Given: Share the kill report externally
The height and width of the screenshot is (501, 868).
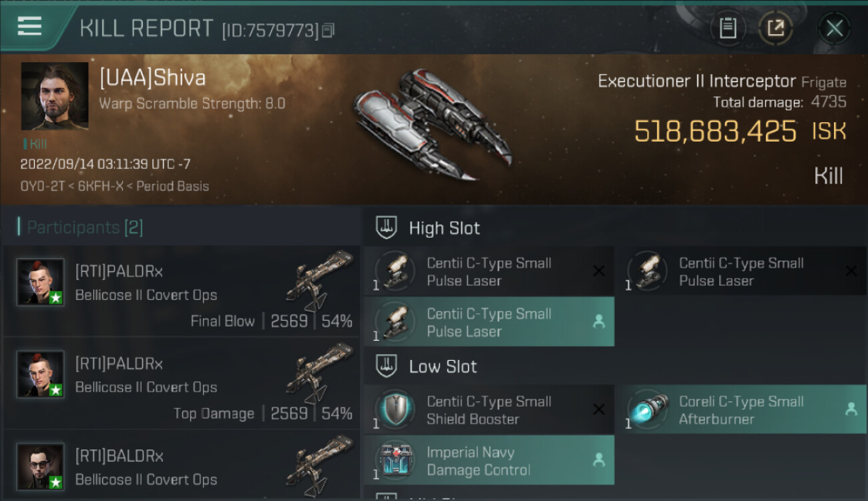Looking at the screenshot, I should point(775,28).
